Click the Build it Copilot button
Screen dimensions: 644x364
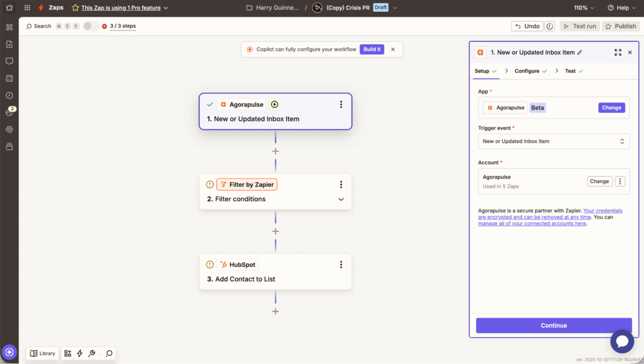tap(372, 49)
